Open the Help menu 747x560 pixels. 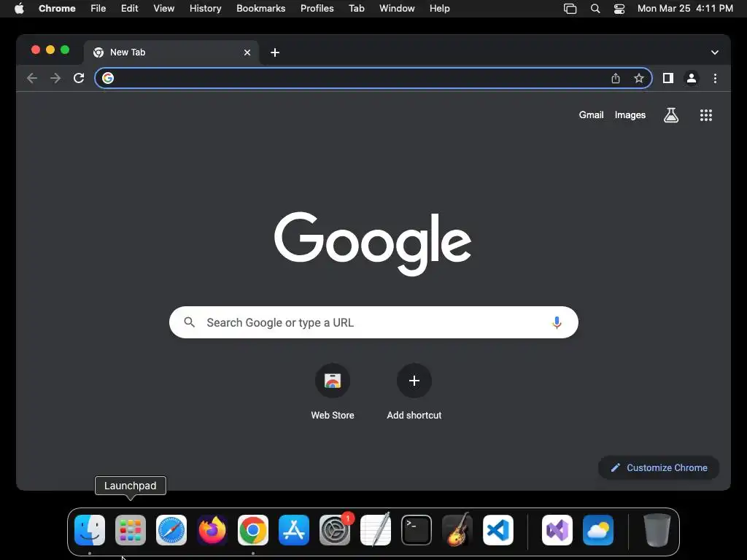point(439,9)
